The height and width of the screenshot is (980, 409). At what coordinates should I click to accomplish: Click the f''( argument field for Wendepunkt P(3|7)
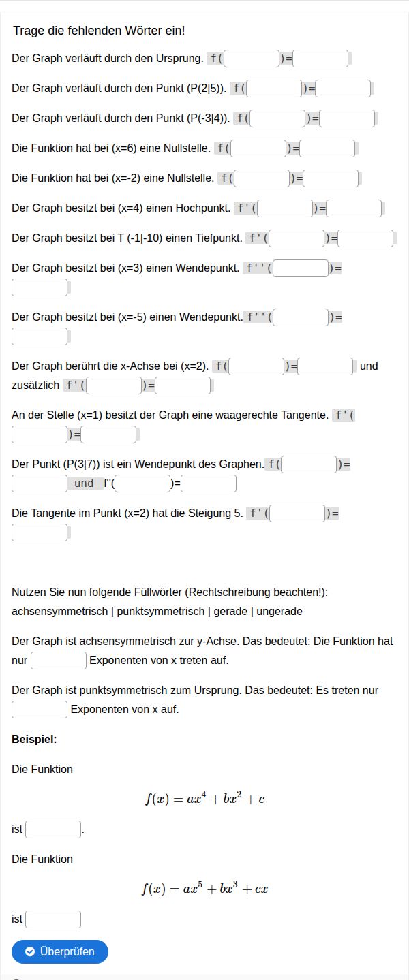tap(142, 484)
